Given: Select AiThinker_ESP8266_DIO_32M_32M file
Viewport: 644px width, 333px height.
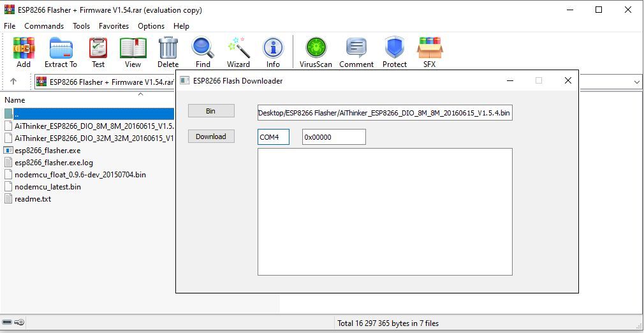Looking at the screenshot, I should 89,138.
